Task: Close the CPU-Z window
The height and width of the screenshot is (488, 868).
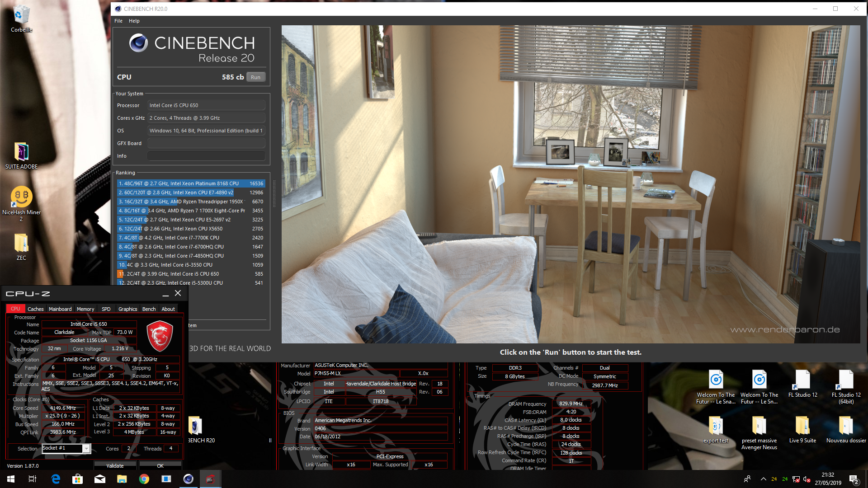Action: click(x=178, y=293)
